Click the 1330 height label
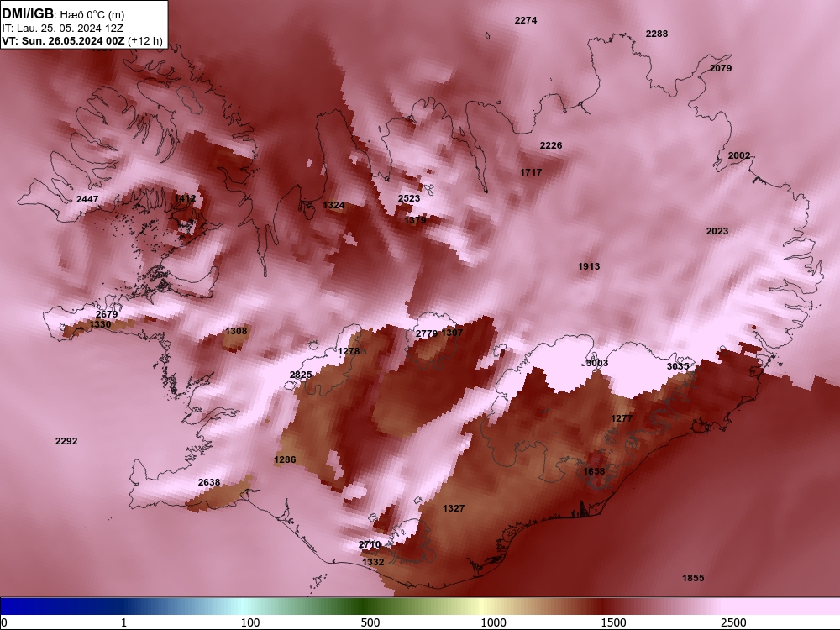 click(100, 324)
